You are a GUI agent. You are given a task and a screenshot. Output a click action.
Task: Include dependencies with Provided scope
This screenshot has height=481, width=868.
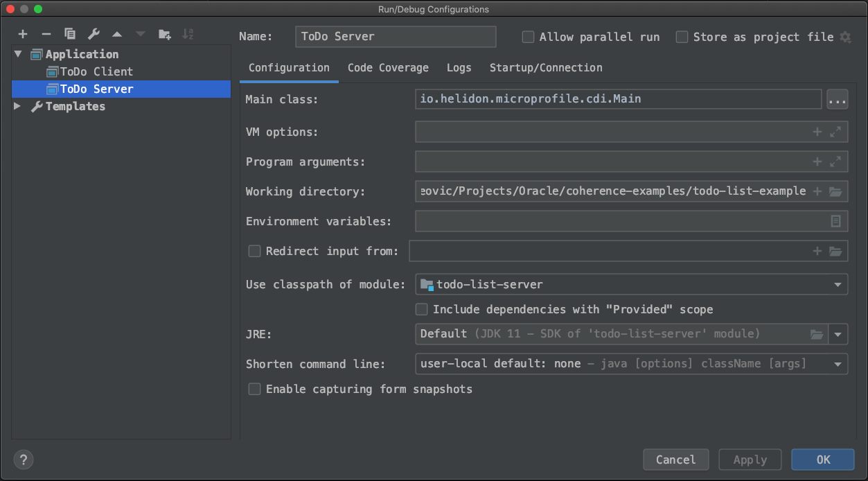coord(421,309)
